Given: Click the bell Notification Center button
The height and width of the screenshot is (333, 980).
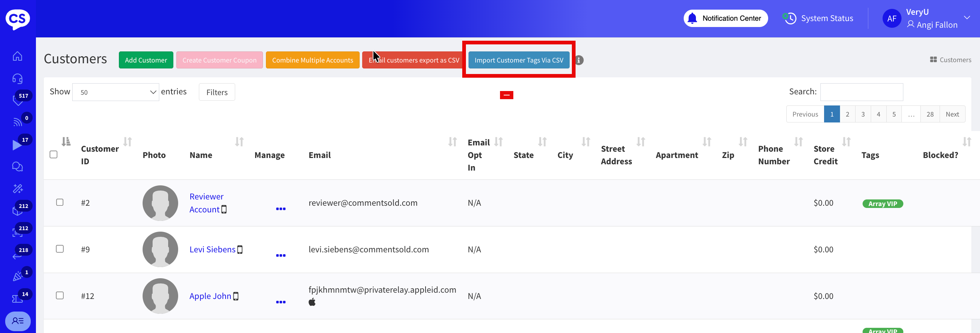Looking at the screenshot, I should point(725,18).
